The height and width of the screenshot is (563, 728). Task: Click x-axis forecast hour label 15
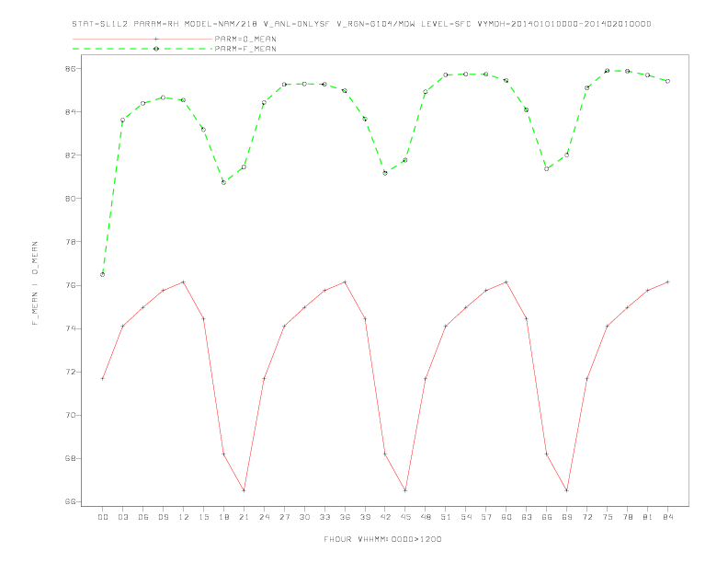click(x=203, y=517)
